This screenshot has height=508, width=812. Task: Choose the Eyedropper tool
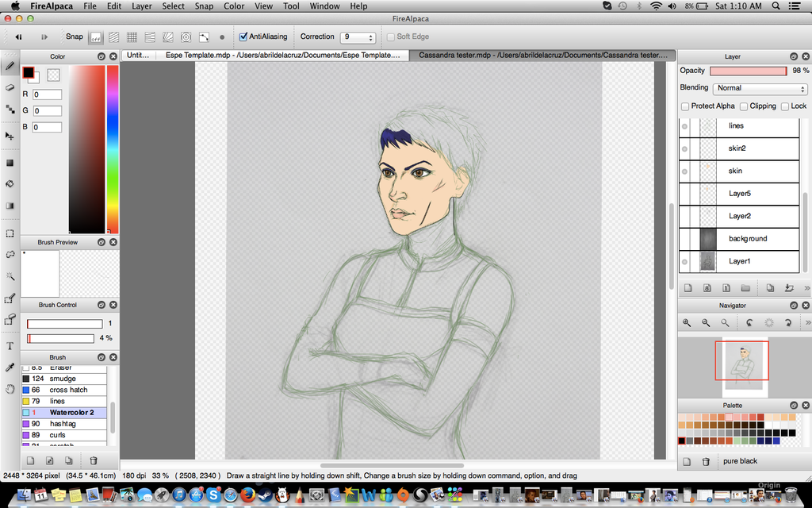10,368
